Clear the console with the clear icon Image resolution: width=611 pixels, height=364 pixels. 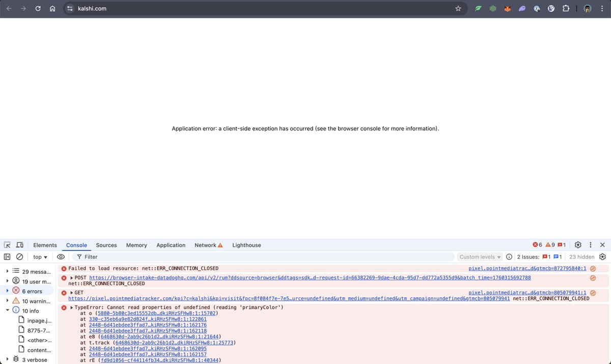point(19,257)
